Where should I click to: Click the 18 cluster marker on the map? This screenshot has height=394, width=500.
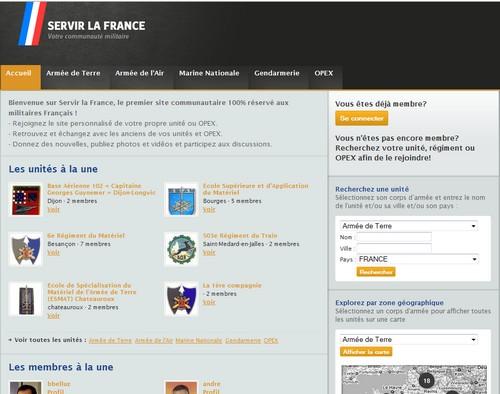coord(426,380)
